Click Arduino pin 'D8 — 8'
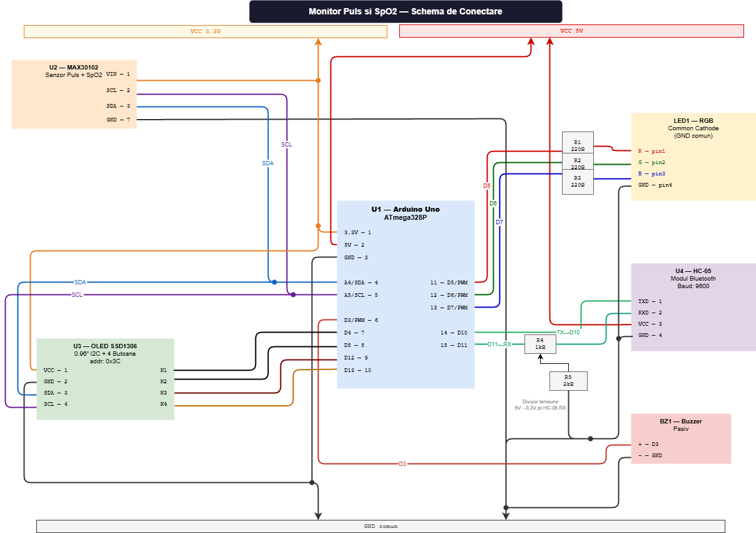Screen dimensions: 756x533 pyautogui.click(x=354, y=345)
